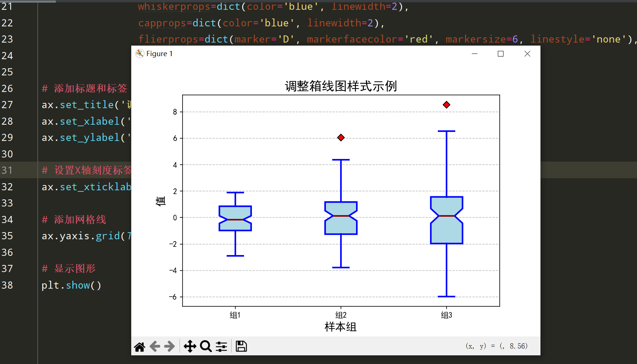The image size is (637, 364).
Task: Click the comment # 添加网格线 in editor
Action: click(x=74, y=220)
